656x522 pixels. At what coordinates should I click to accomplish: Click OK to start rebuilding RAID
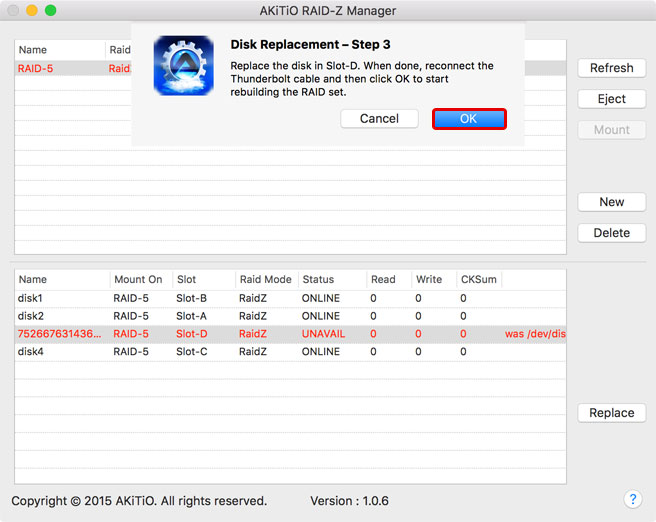[468, 119]
